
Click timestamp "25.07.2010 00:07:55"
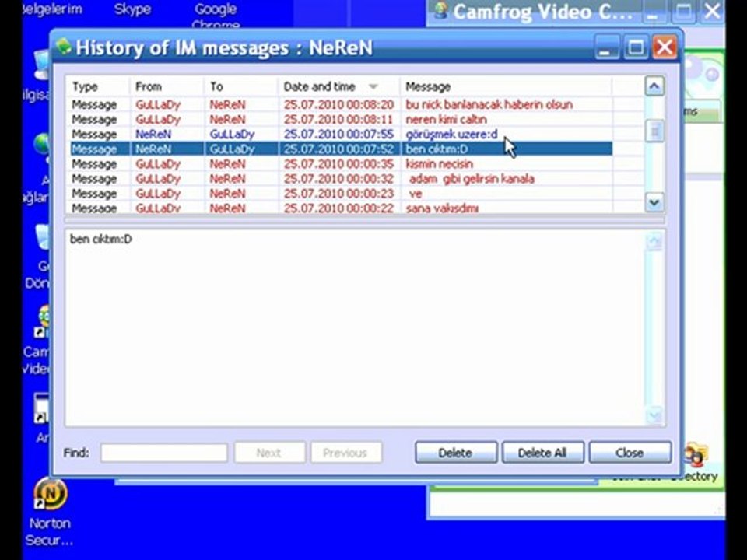click(x=338, y=134)
